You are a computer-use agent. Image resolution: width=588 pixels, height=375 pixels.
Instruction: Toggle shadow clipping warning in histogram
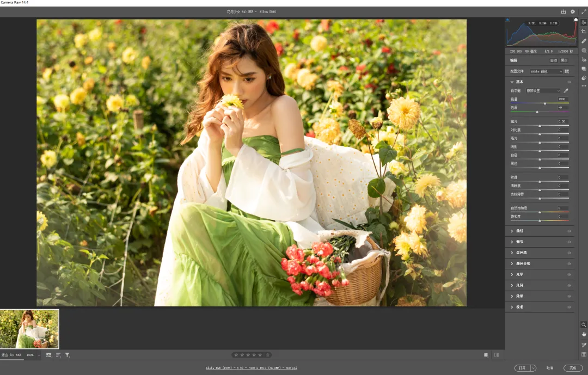coord(508,20)
